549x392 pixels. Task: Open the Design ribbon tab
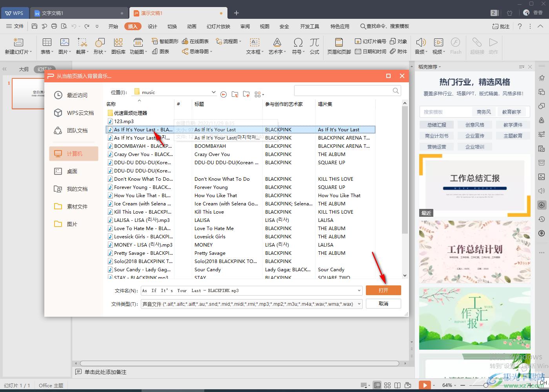tap(153, 26)
